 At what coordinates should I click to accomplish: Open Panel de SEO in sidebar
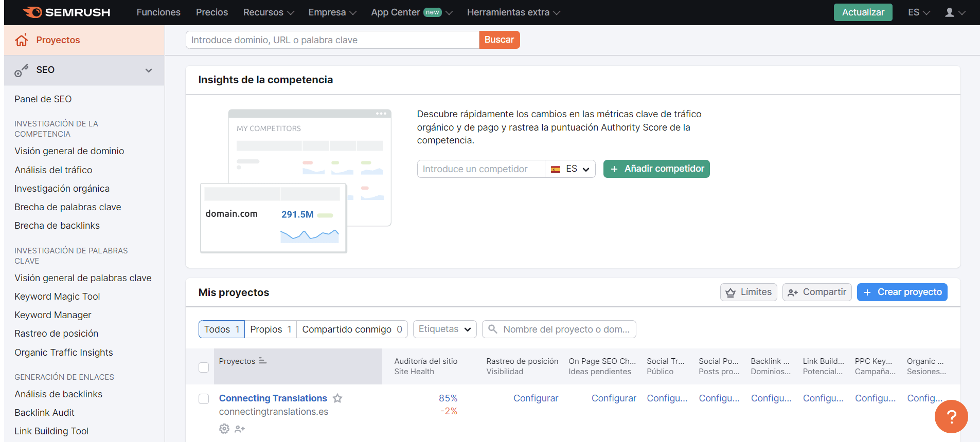43,99
